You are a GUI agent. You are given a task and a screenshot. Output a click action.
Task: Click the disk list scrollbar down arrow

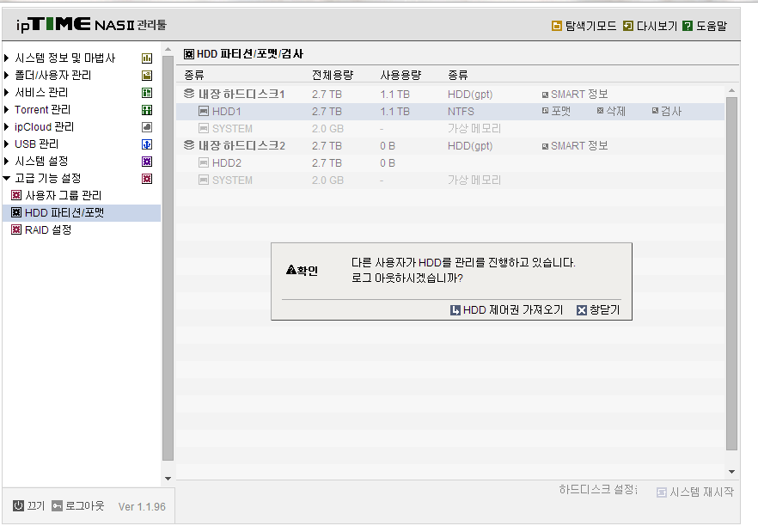pyautogui.click(x=731, y=472)
